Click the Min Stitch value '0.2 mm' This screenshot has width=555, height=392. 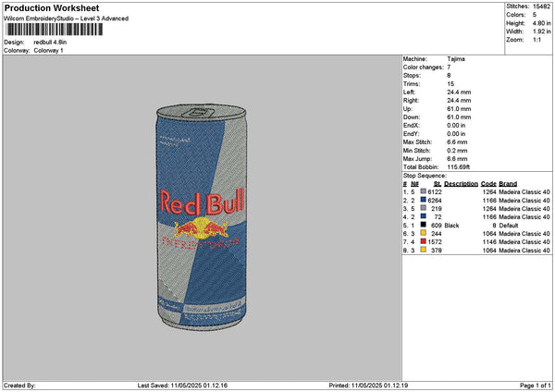457,151
